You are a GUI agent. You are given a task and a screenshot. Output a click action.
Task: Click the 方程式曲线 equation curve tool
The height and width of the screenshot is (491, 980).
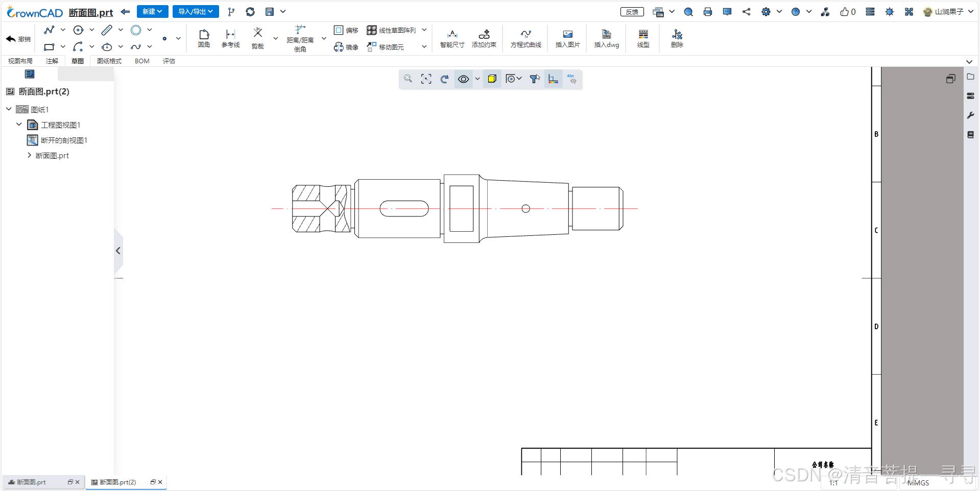coord(526,38)
